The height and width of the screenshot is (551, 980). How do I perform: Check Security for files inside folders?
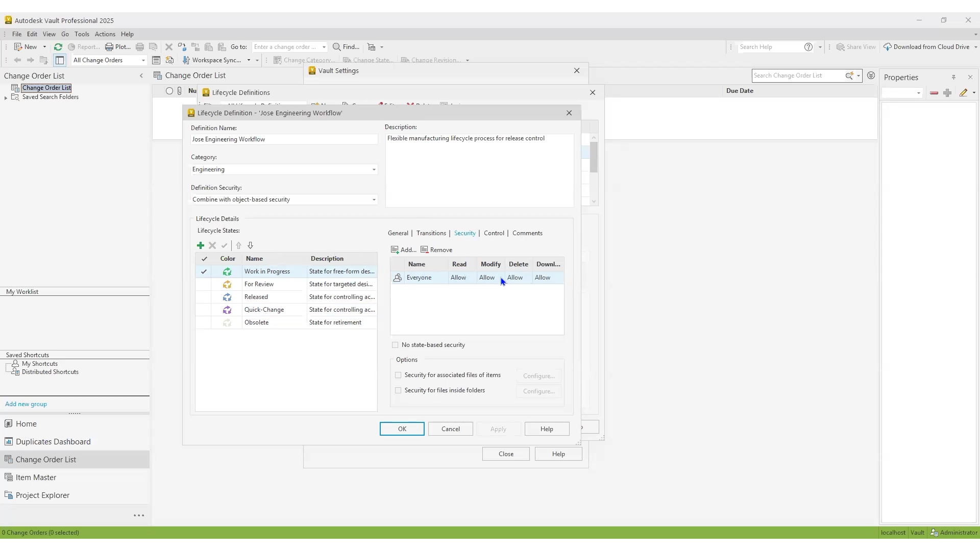point(398,391)
